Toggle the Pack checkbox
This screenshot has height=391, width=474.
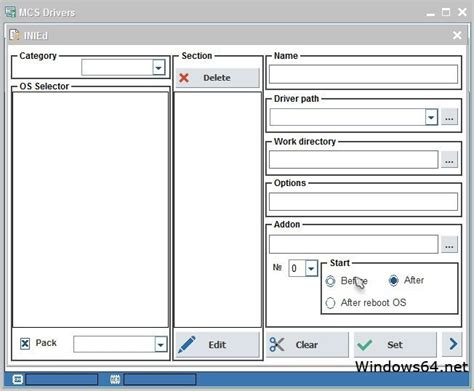25,343
